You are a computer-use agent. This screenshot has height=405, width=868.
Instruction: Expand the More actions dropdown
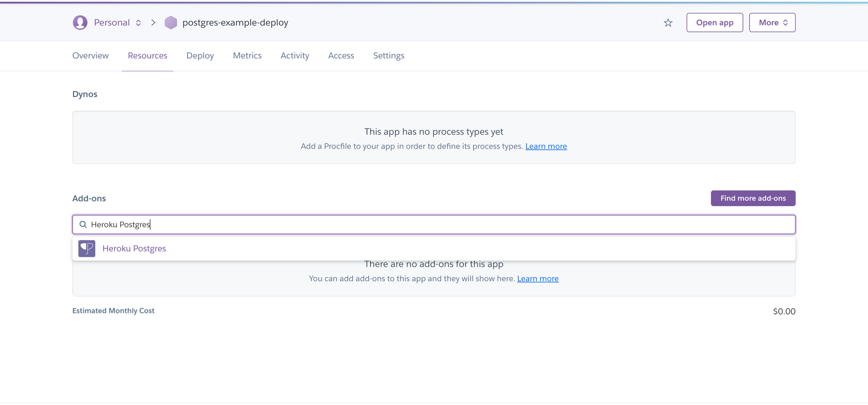coord(772,23)
